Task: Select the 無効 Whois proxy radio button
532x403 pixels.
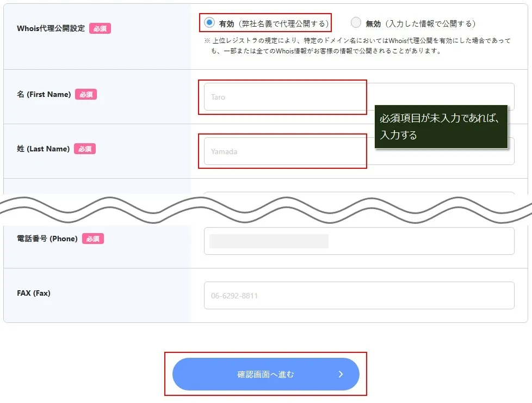Action: [x=356, y=23]
